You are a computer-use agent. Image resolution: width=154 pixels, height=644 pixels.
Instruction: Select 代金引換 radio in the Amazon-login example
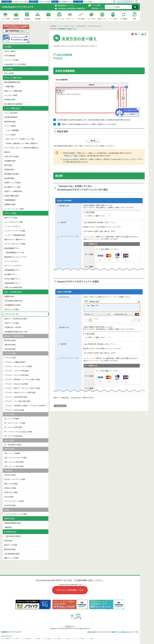(x=58, y=345)
